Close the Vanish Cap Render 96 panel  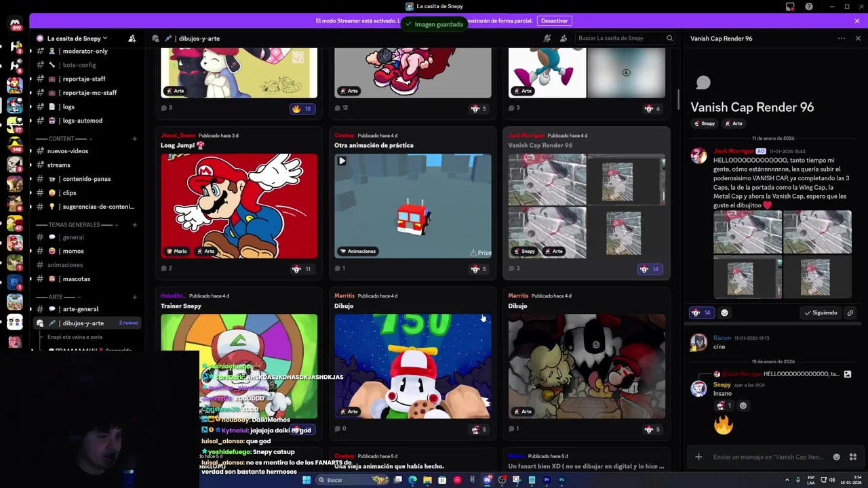[x=858, y=39]
